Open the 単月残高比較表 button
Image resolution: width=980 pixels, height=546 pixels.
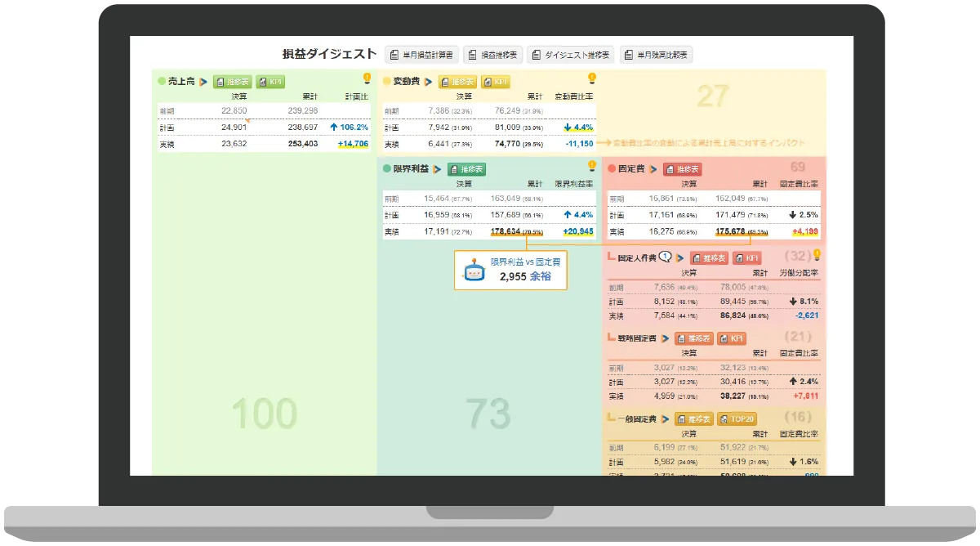(656, 55)
